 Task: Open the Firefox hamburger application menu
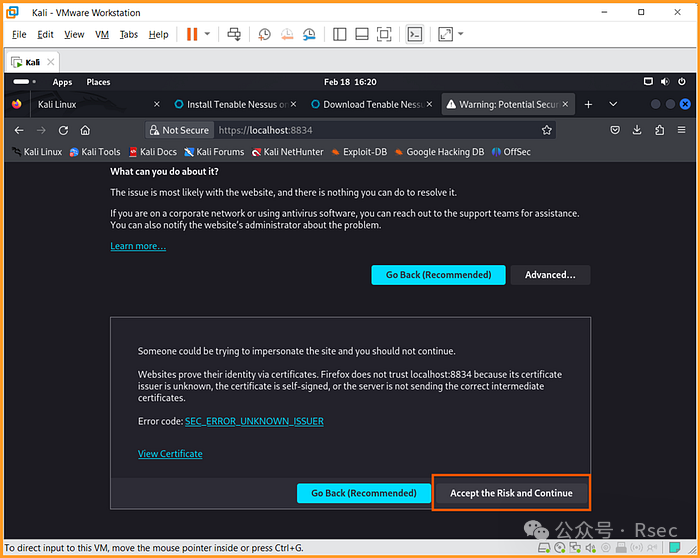click(x=681, y=130)
